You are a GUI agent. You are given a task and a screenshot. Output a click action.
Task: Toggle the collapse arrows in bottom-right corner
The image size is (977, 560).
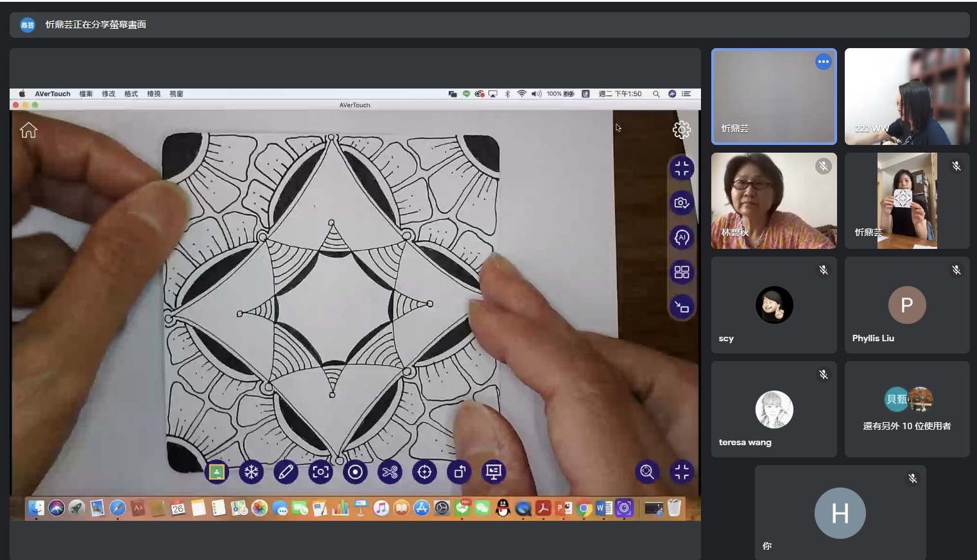682,472
